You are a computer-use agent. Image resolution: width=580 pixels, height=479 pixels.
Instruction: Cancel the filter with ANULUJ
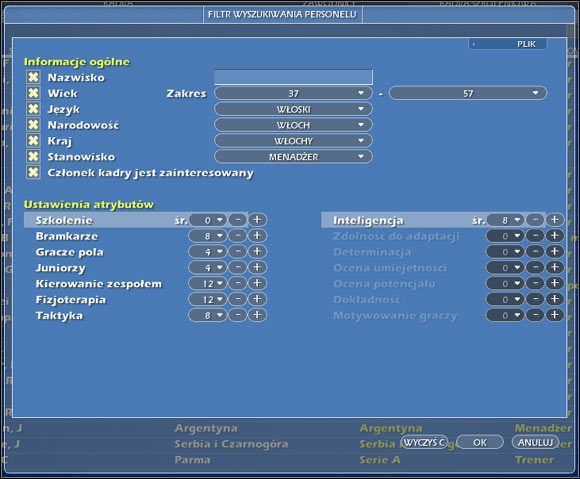pyautogui.click(x=535, y=442)
